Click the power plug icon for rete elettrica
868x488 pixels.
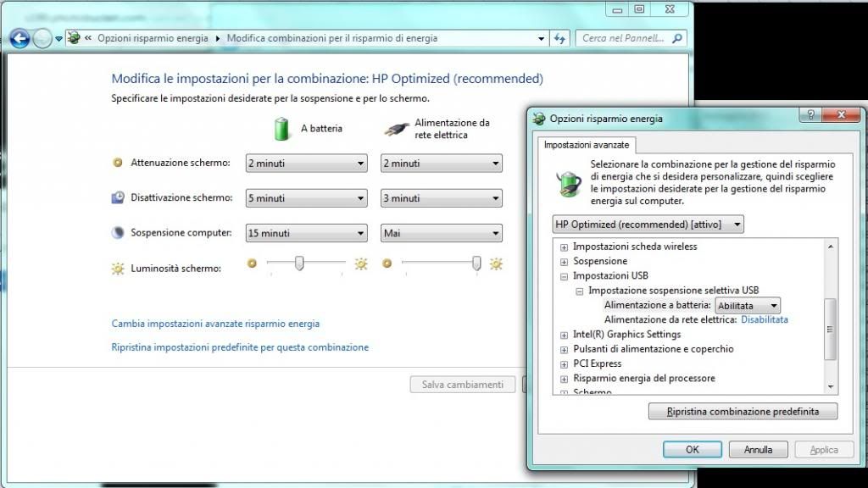click(396, 130)
